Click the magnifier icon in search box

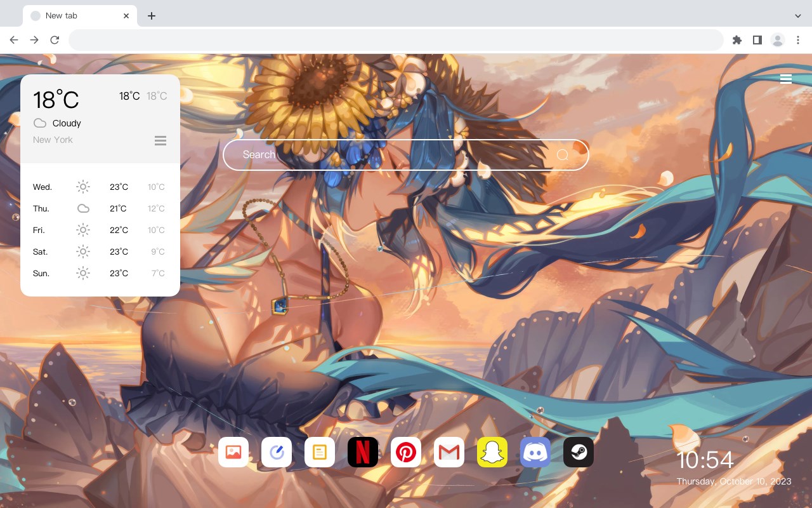pyautogui.click(x=563, y=155)
